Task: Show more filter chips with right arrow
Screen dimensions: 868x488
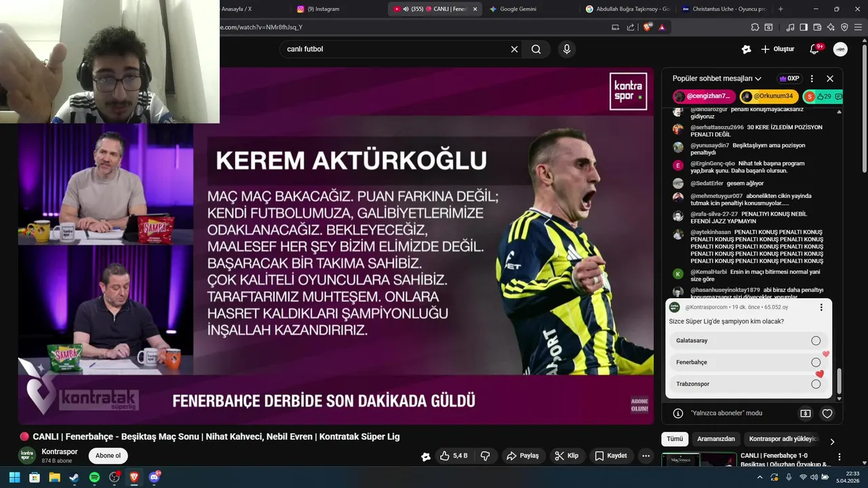Action: (832, 441)
